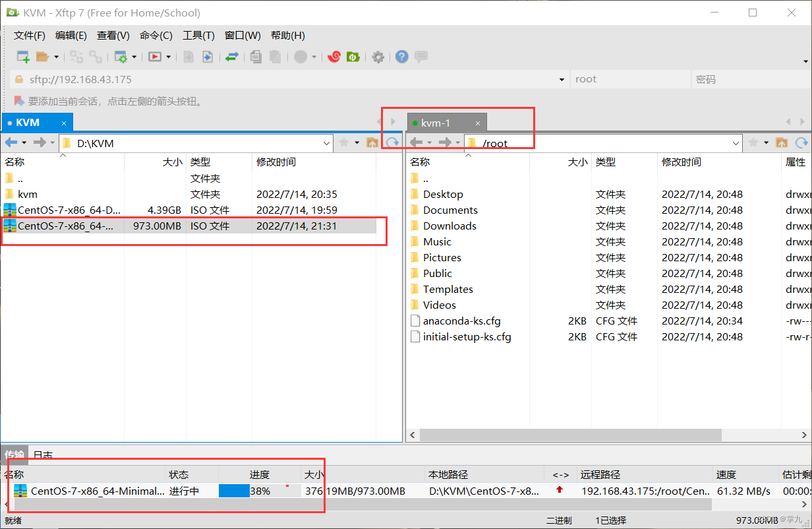Click the 38% transfer progress bar
This screenshot has height=529, width=812.
pyautogui.click(x=260, y=491)
